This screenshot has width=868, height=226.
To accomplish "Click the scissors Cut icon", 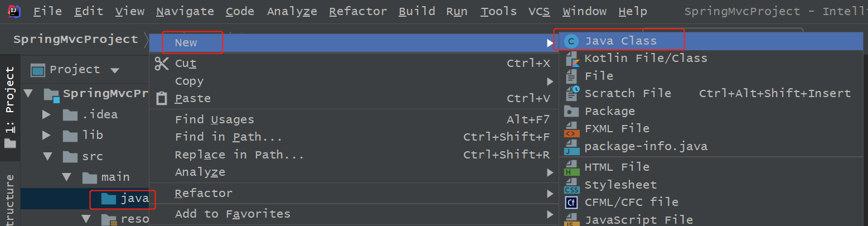I will point(162,64).
